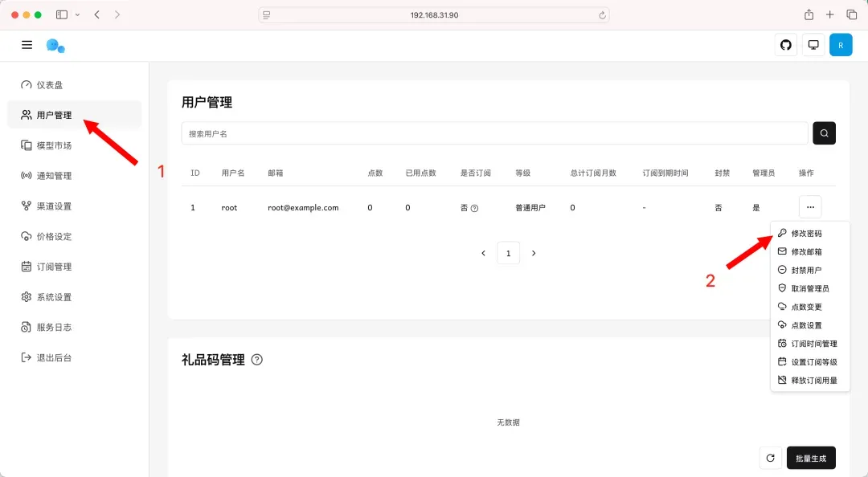Click the Safari sidebar toggle icon
This screenshot has width=868, height=477.
pyautogui.click(x=62, y=15)
